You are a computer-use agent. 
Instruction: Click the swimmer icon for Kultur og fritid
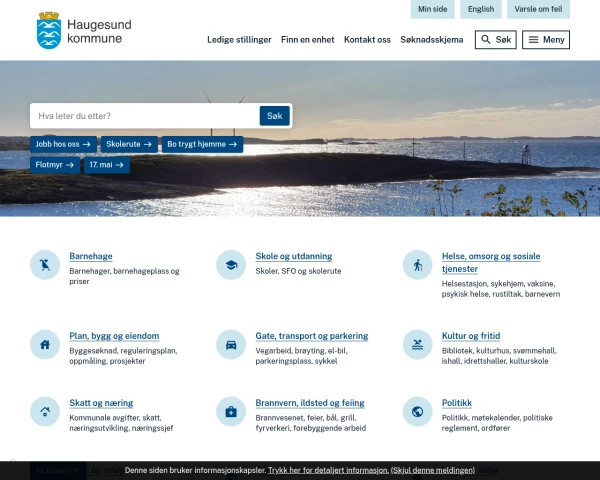pyautogui.click(x=417, y=344)
